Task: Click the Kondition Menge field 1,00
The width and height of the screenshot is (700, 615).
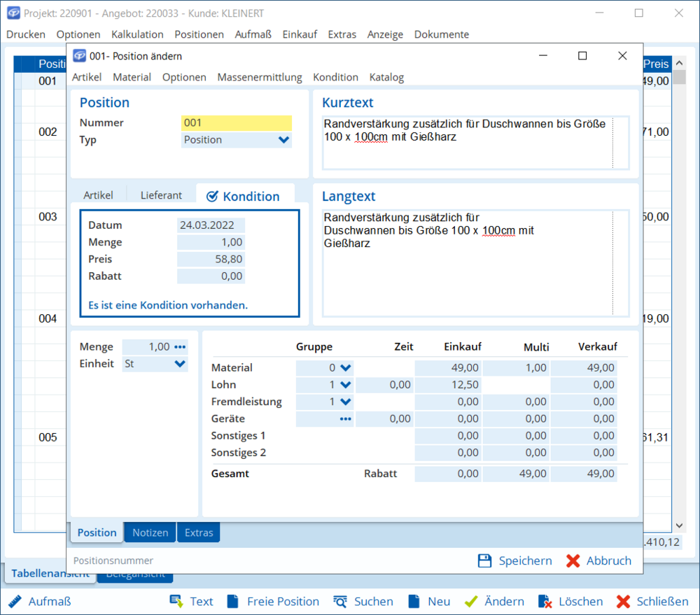Action: [211, 242]
